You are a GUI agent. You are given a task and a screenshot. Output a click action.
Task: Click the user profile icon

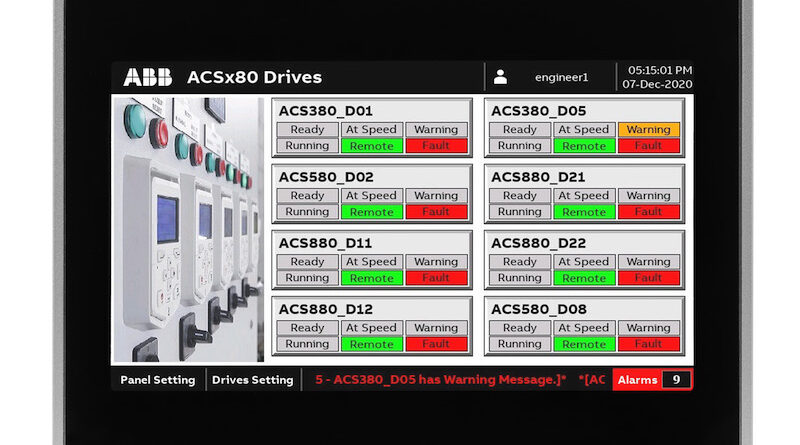pos(501,77)
